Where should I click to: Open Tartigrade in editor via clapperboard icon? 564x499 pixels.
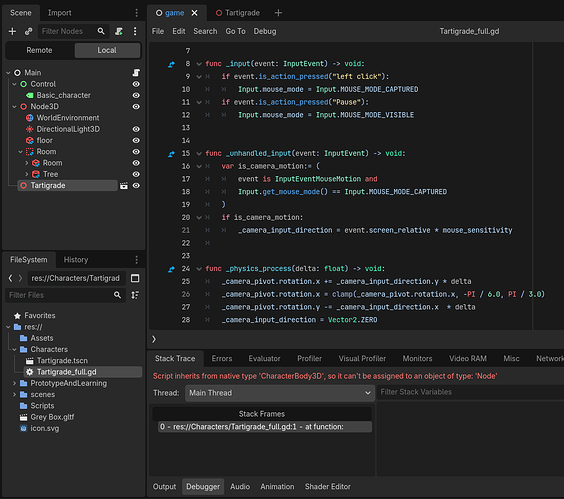pyautogui.click(x=124, y=186)
